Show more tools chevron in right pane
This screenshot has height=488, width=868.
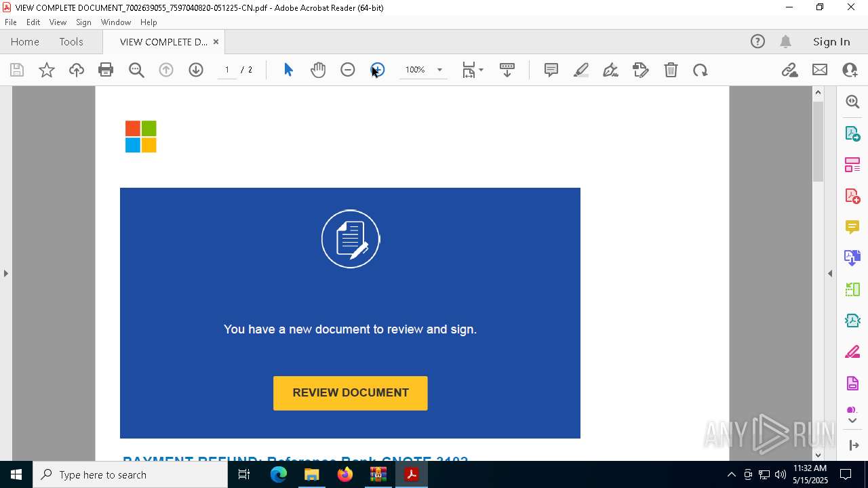click(x=852, y=421)
